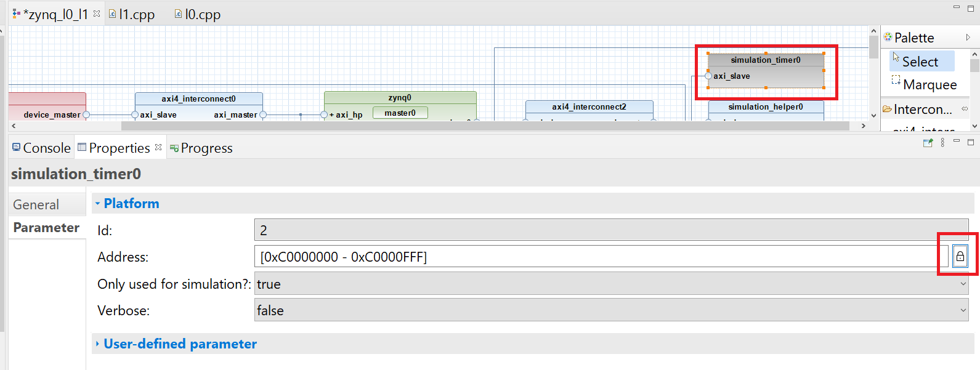This screenshot has width=980, height=370.
Task: Close the Properties view tab
Action: (158, 147)
